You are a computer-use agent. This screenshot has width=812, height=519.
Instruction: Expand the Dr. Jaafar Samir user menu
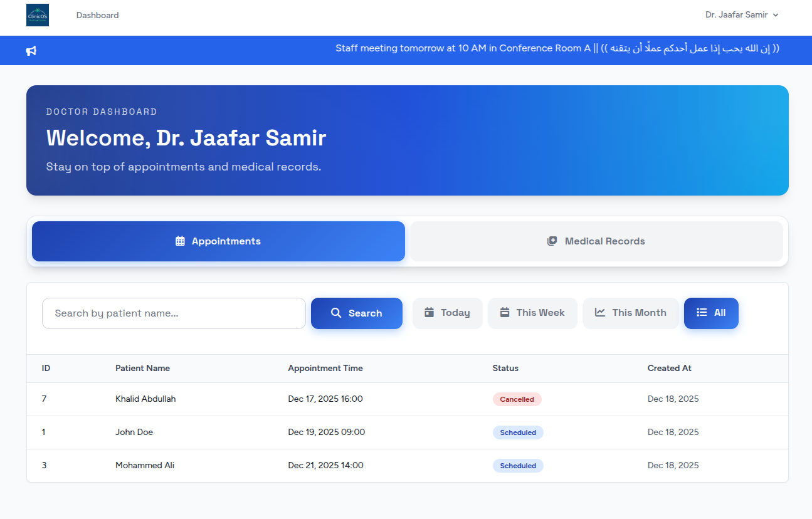tap(741, 15)
